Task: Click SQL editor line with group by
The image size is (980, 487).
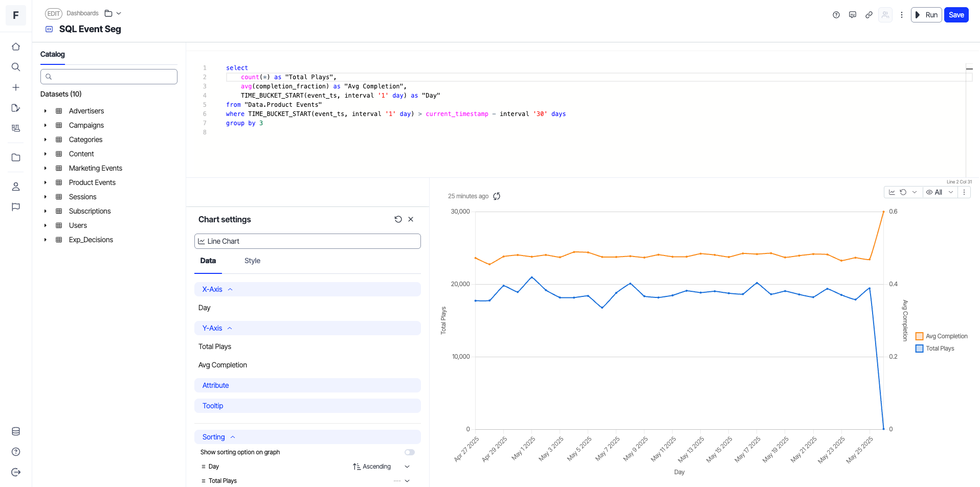Action: point(244,123)
